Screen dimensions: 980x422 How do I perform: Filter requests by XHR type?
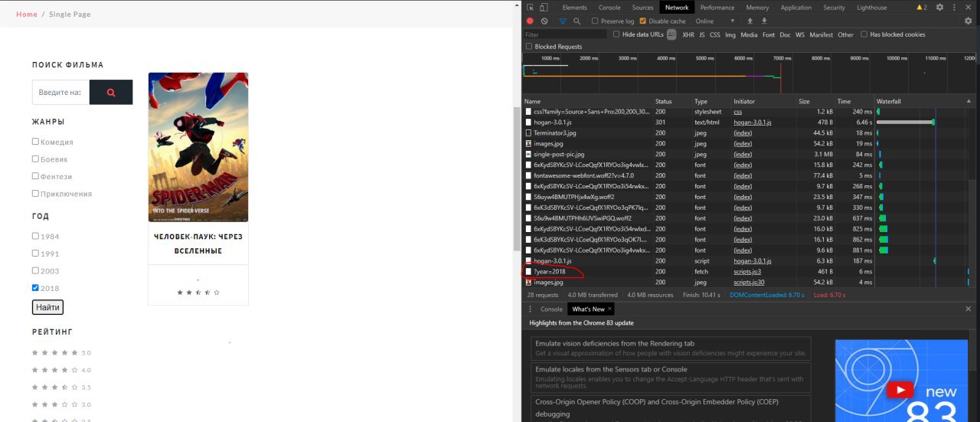point(688,34)
